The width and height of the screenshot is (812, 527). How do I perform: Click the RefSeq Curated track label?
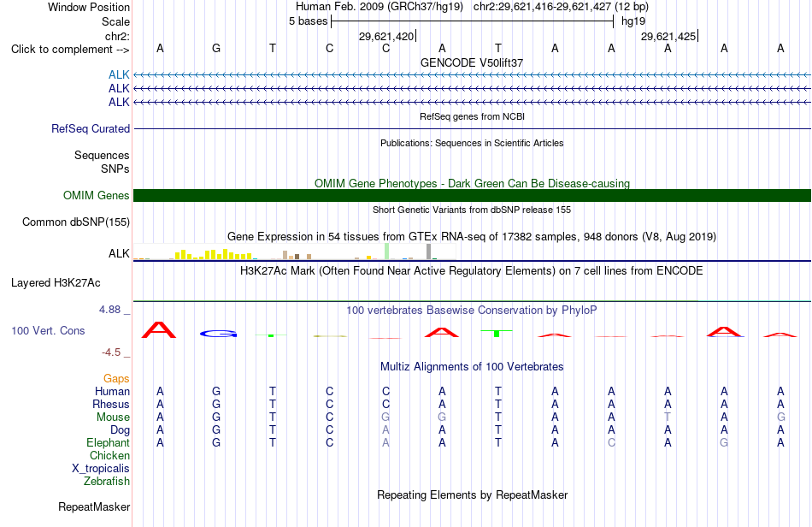(91, 128)
